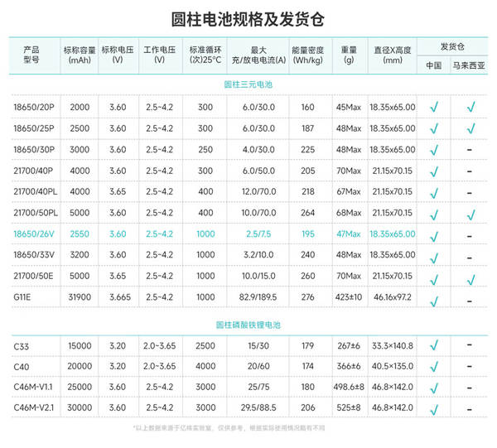This screenshot has width=497, height=448.
Task: Select China checkmark for 21700/40P
Action: coord(434,171)
